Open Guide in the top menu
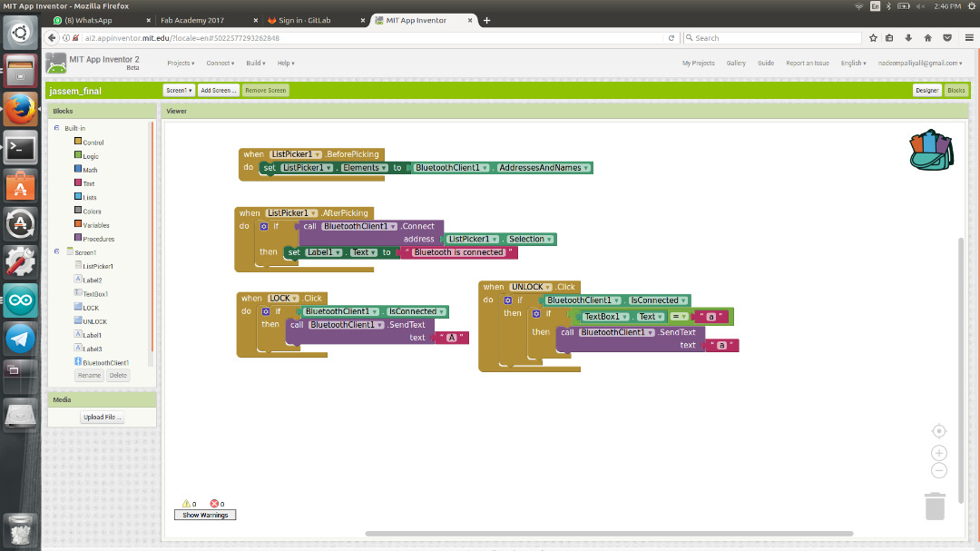The width and height of the screenshot is (980, 551). click(x=766, y=64)
